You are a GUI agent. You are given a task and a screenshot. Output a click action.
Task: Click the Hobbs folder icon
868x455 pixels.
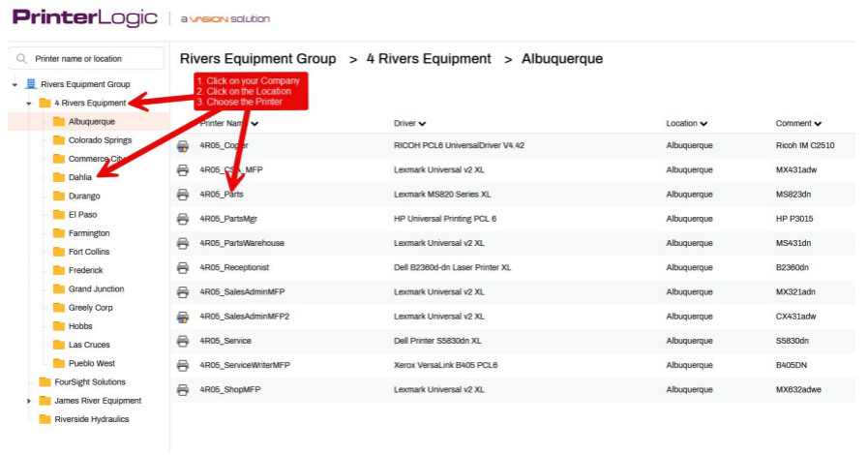59,326
